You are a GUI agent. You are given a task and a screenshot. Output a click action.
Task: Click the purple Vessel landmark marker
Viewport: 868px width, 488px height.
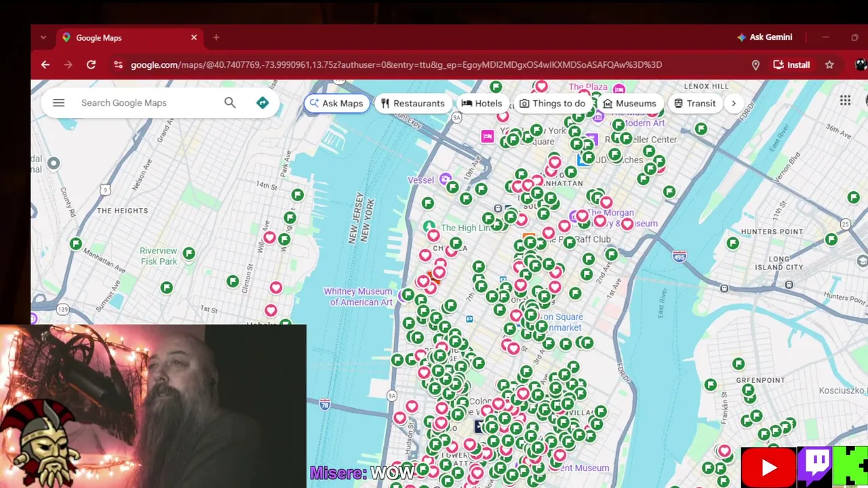coord(445,179)
